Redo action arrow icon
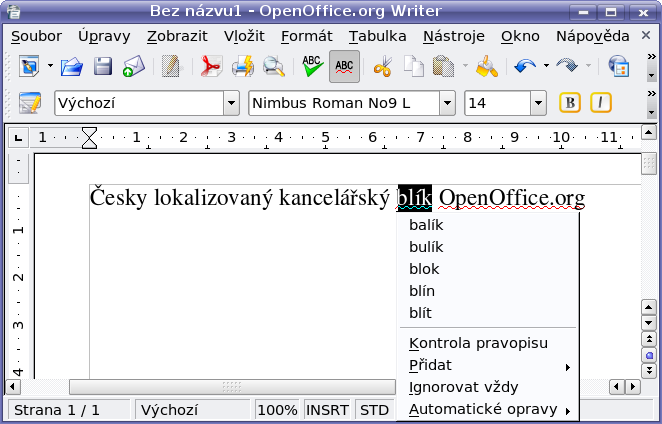The image size is (662, 424). [567, 66]
